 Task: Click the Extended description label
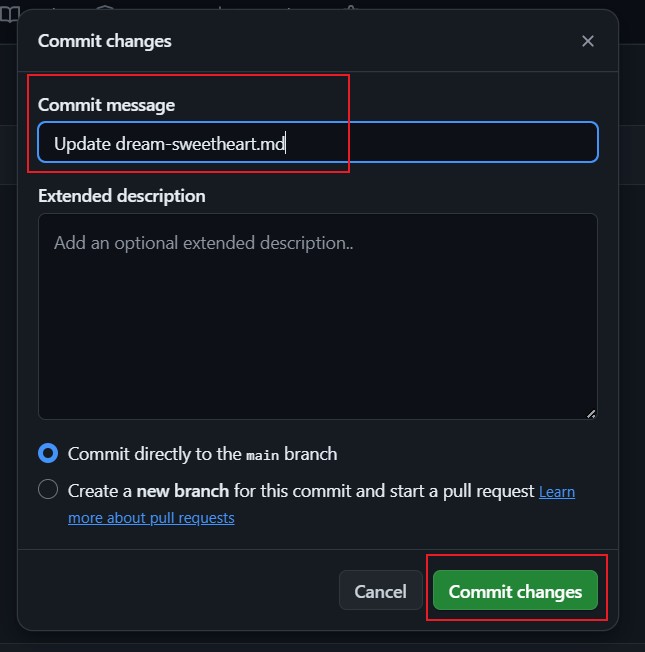pyautogui.click(x=121, y=196)
